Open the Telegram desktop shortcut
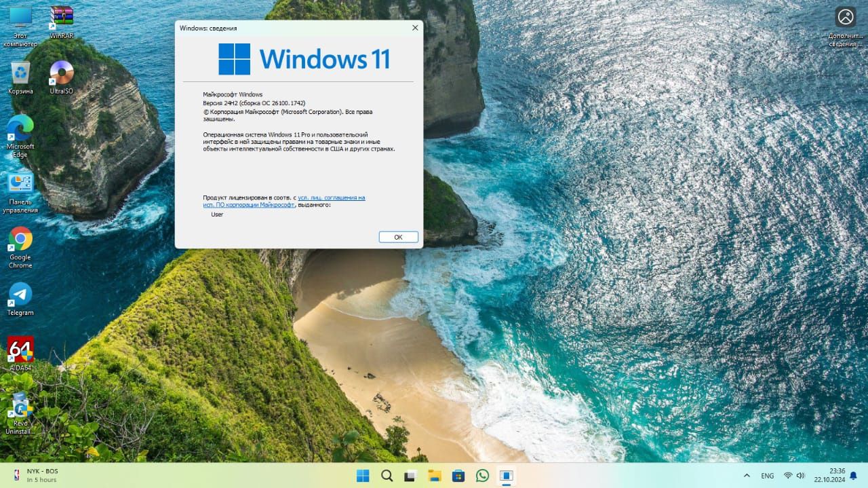The width and height of the screenshot is (868, 488). pos(20,299)
